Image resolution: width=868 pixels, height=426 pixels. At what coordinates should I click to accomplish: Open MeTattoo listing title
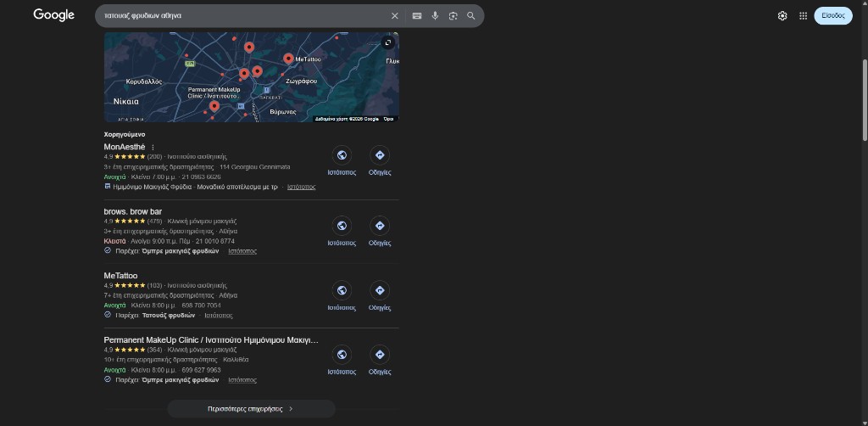tap(120, 276)
